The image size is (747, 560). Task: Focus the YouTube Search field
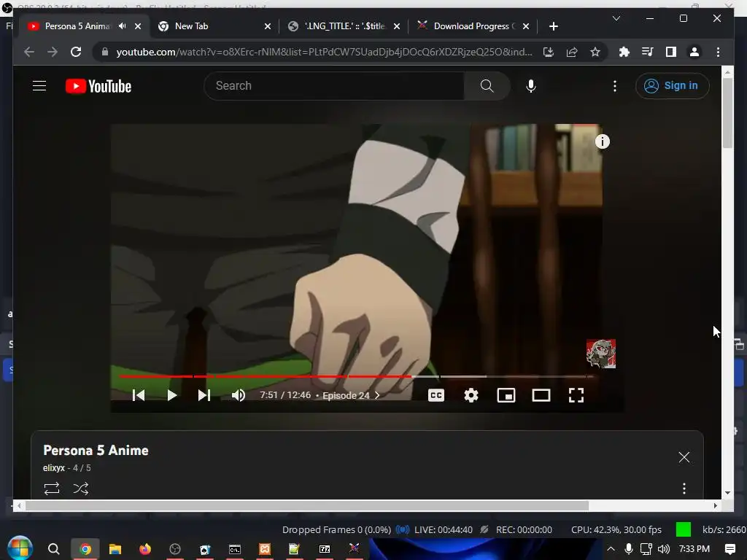click(334, 86)
